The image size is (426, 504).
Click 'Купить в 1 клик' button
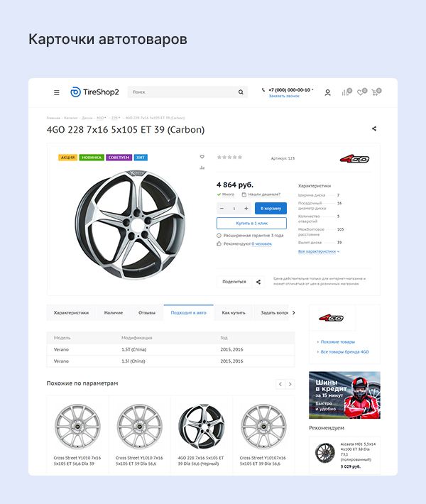pos(251,223)
